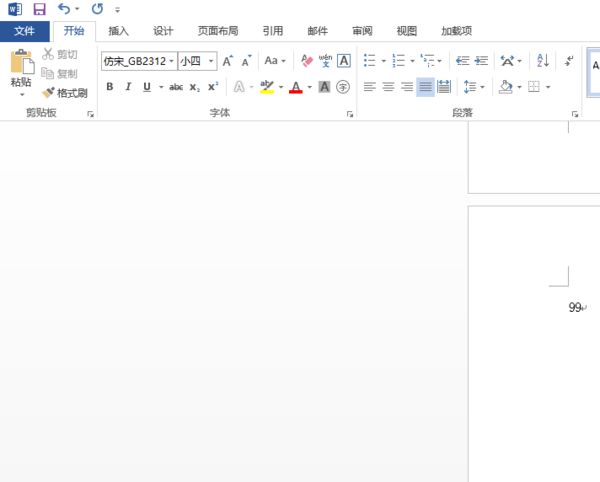Click the Enclose Characters circled icon
Viewport: 600px width, 482px height.
click(343, 87)
